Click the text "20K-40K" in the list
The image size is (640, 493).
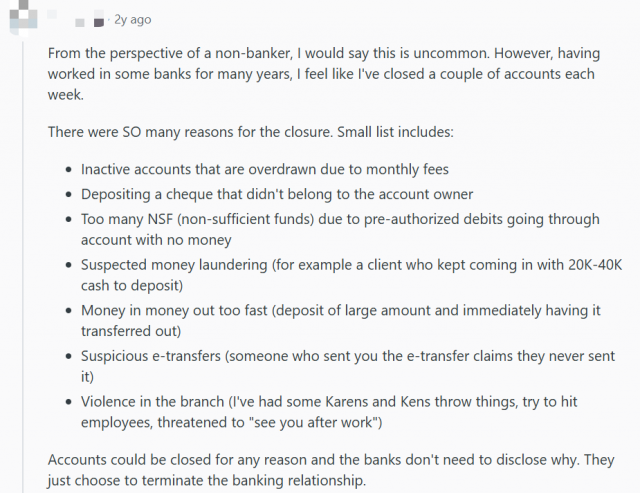pyautogui.click(x=594, y=265)
